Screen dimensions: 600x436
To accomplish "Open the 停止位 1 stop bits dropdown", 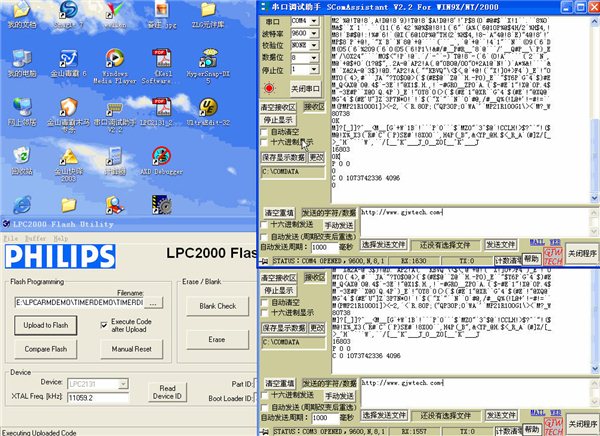I will point(315,70).
